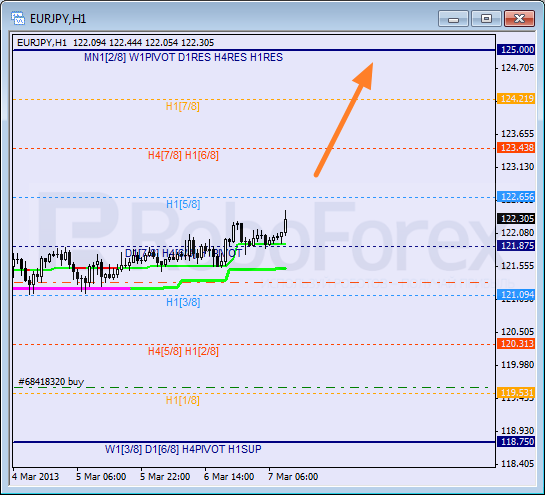Click the 123.438 red price tag
545x495 pixels.
[517, 148]
